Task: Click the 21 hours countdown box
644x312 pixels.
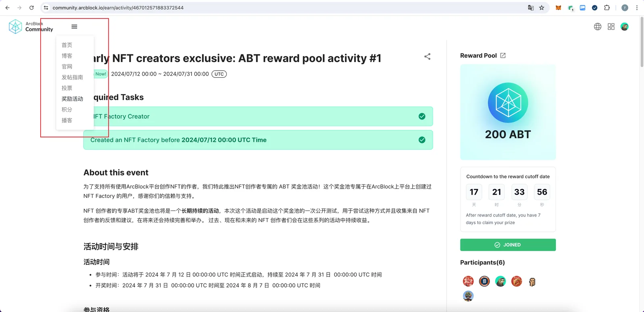Action: pyautogui.click(x=497, y=192)
